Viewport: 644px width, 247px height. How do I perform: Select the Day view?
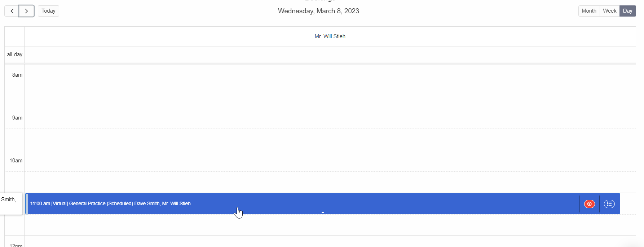(628, 11)
